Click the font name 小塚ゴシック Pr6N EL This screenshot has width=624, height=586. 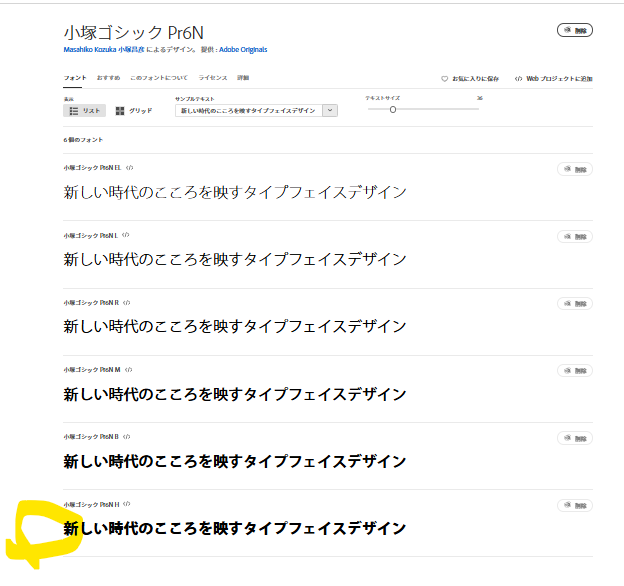[x=92, y=168]
